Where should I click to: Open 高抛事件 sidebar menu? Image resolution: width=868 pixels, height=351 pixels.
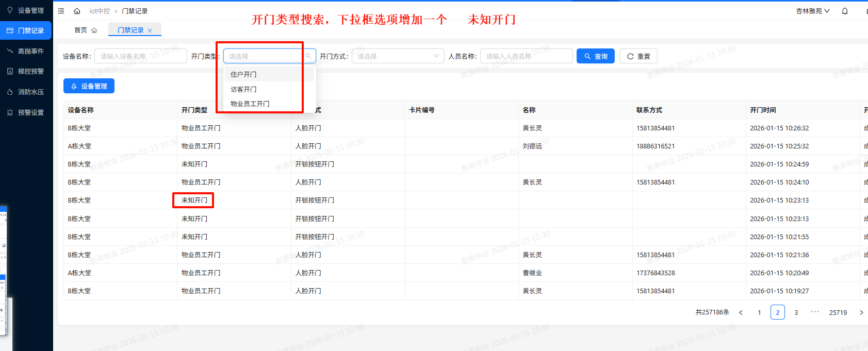tap(26, 51)
